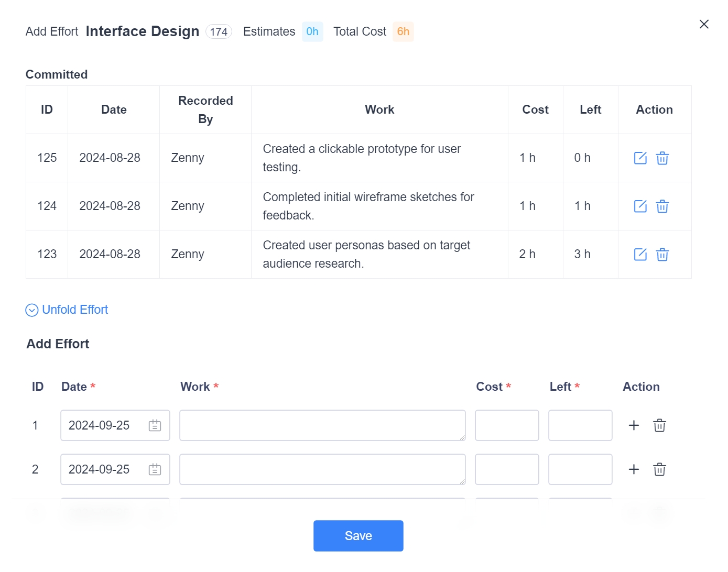Click the Save button
The image size is (728, 572).
[358, 536]
